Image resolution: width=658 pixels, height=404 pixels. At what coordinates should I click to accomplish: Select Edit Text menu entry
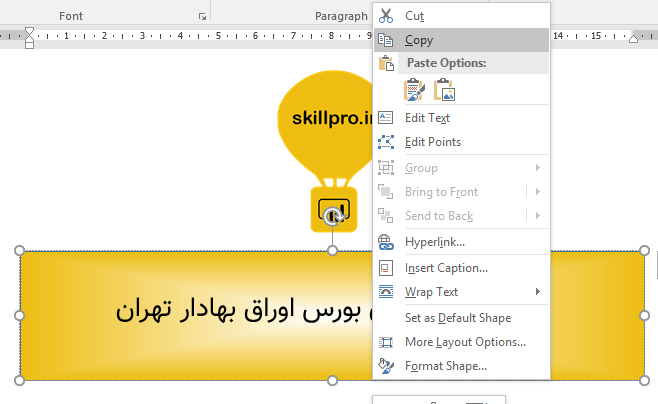click(462, 118)
